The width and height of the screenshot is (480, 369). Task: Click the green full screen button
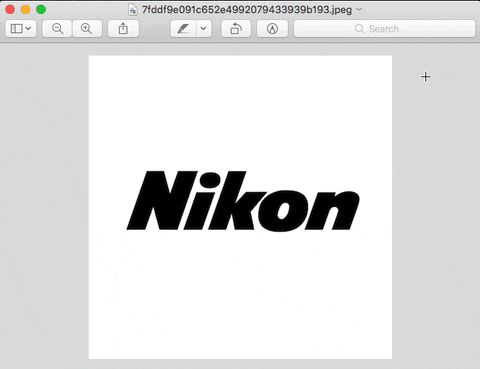[41, 9]
